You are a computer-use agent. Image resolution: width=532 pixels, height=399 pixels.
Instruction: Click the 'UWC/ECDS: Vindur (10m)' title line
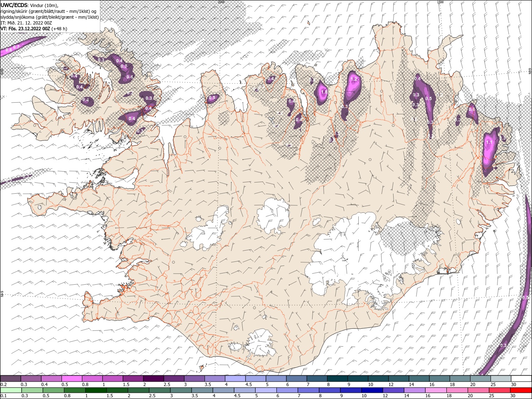pyautogui.click(x=30, y=5)
